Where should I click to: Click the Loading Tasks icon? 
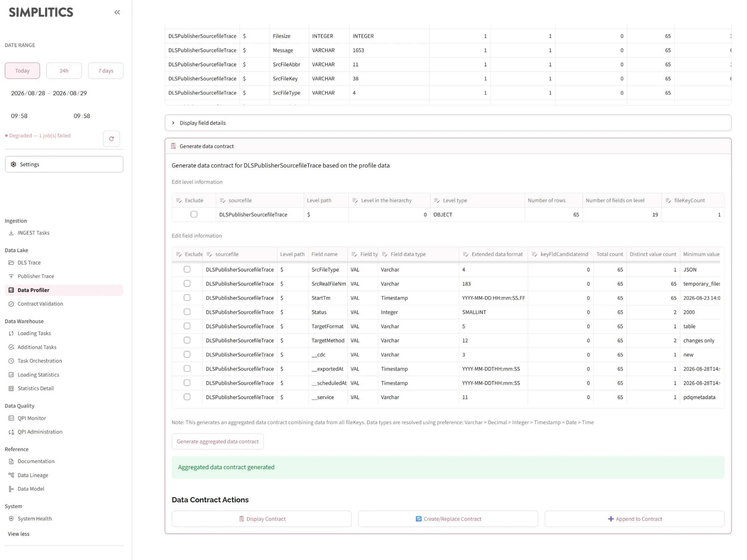pyautogui.click(x=11, y=333)
